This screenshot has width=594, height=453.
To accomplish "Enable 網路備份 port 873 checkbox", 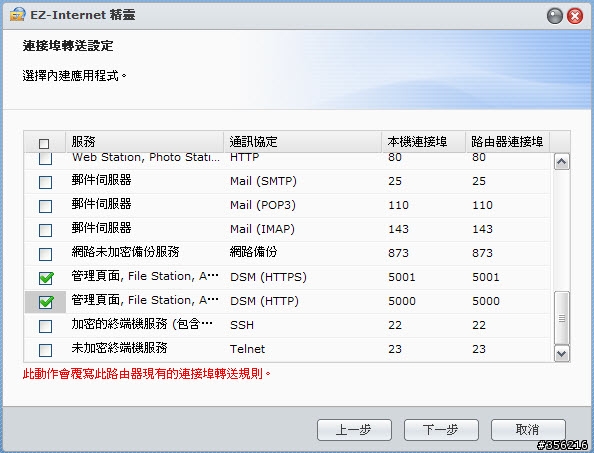I will pyautogui.click(x=45, y=254).
